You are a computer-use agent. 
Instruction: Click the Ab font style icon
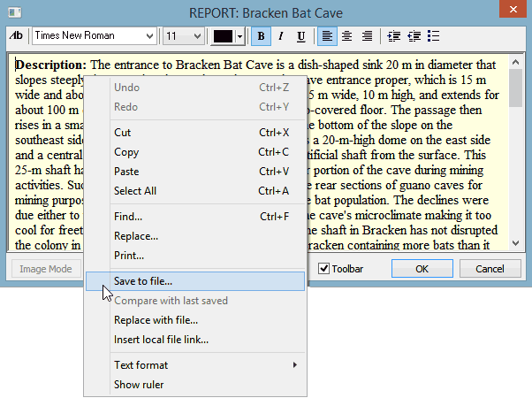pos(17,36)
